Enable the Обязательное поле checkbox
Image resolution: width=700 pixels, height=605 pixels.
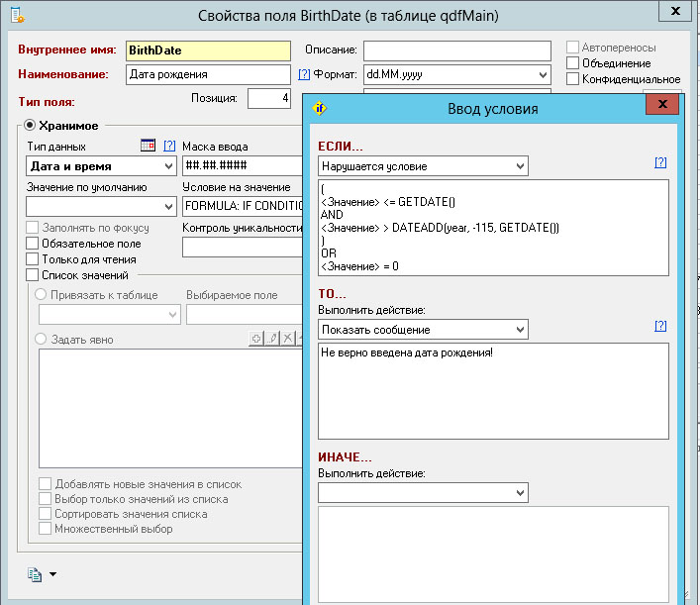(x=33, y=244)
